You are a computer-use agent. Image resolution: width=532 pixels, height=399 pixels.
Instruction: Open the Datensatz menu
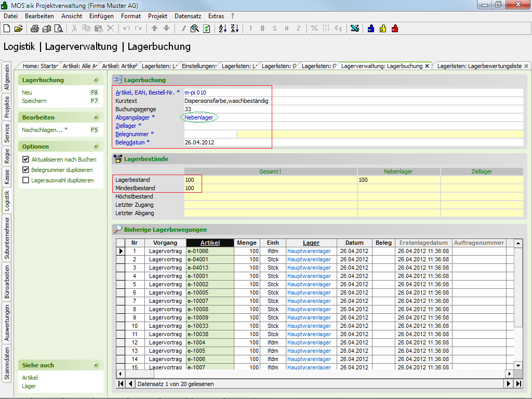point(187,16)
